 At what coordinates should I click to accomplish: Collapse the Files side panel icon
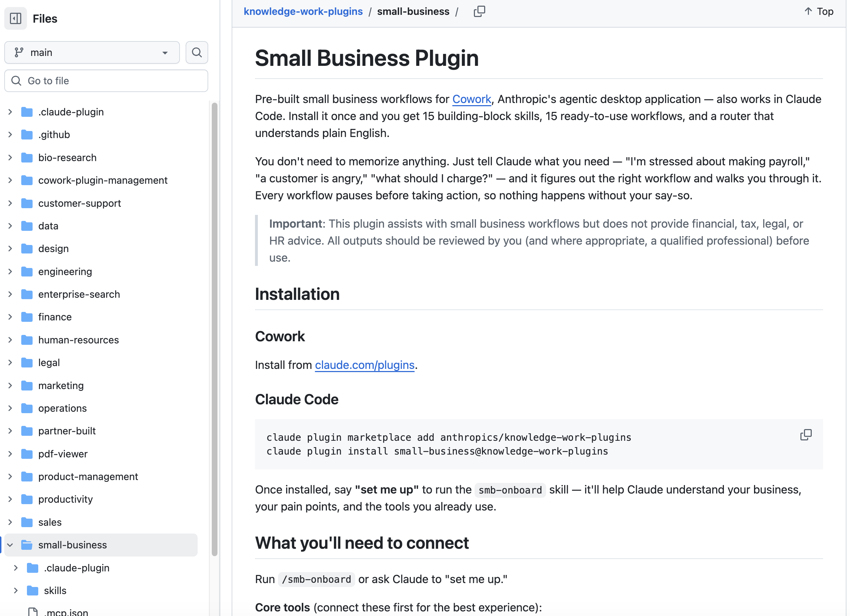(x=15, y=18)
